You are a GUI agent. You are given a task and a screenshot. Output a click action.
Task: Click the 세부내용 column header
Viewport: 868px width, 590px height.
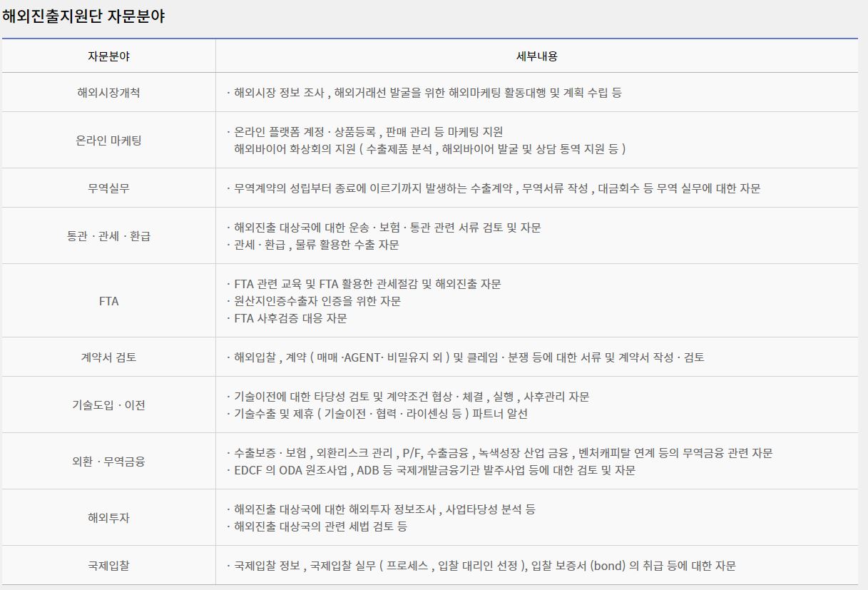[536, 56]
